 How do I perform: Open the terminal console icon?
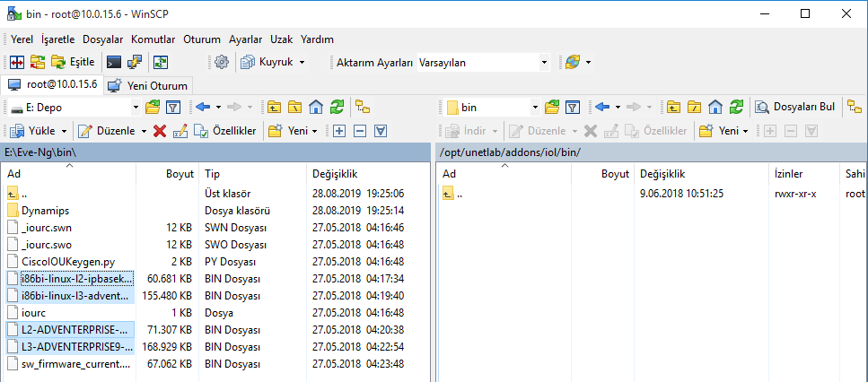pyautogui.click(x=114, y=63)
